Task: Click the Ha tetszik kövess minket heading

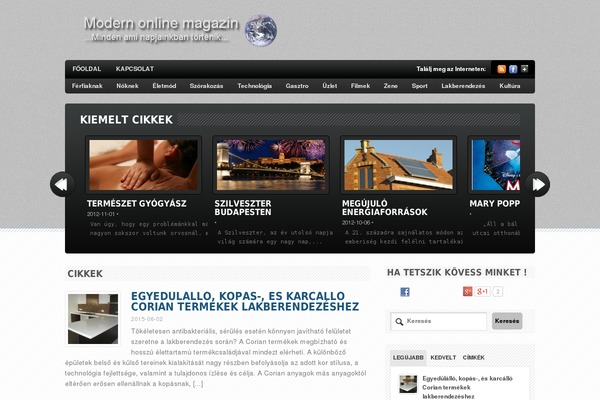Action: [x=457, y=273]
